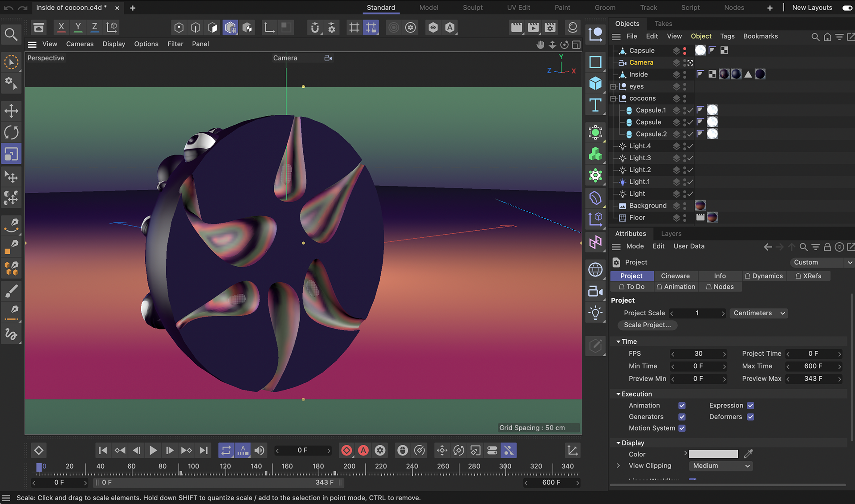Toggle the New Layouts switch
Image resolution: width=855 pixels, height=504 pixels.
pos(847,8)
